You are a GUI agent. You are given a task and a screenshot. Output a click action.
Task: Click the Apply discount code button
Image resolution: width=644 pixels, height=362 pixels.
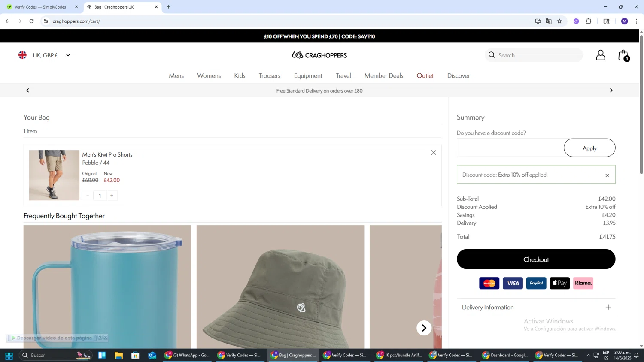pyautogui.click(x=589, y=148)
